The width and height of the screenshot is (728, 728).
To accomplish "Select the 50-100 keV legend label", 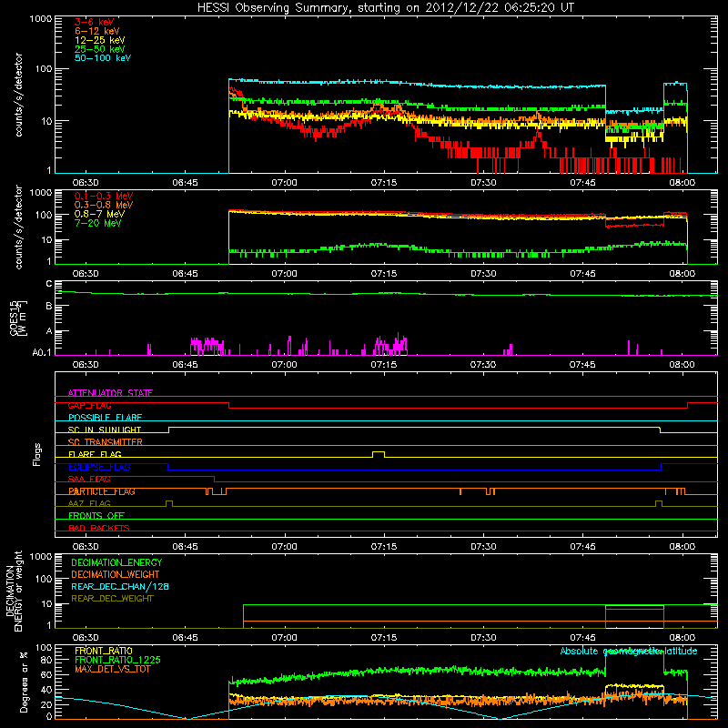I will click(x=103, y=58).
